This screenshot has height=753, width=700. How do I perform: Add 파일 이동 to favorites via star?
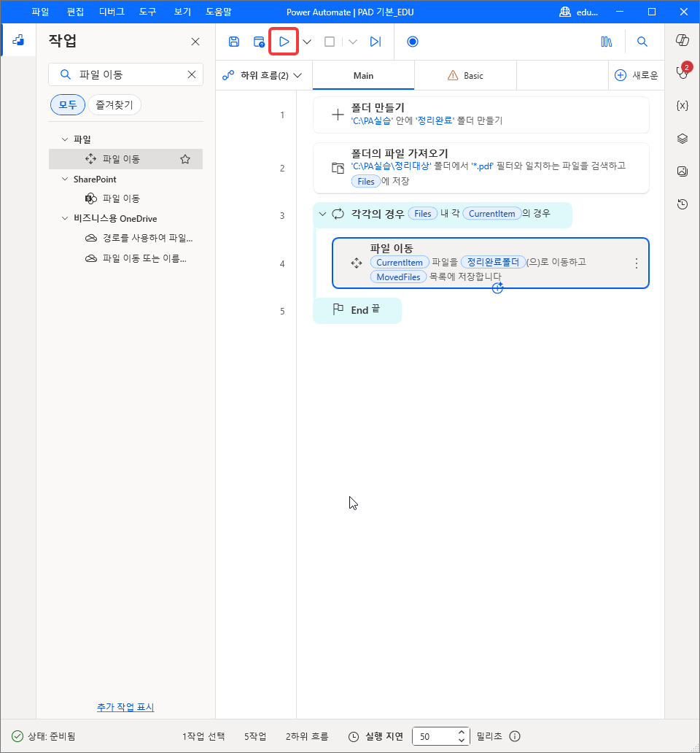(x=185, y=159)
